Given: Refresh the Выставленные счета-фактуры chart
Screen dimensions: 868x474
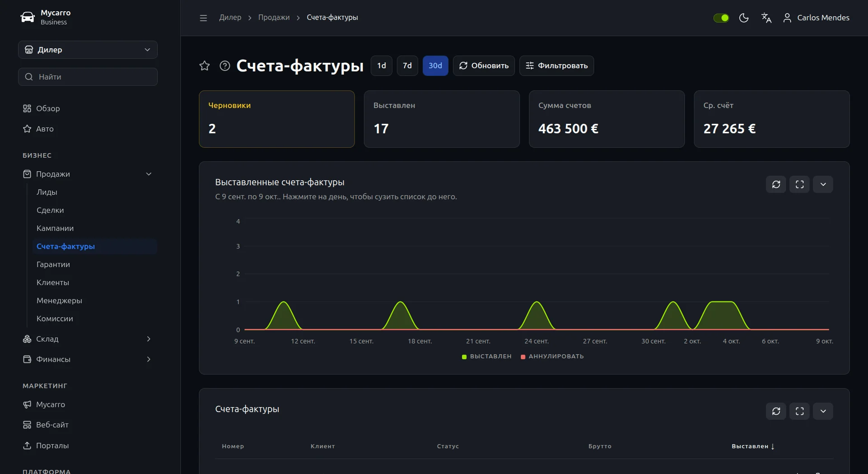Looking at the screenshot, I should point(776,184).
